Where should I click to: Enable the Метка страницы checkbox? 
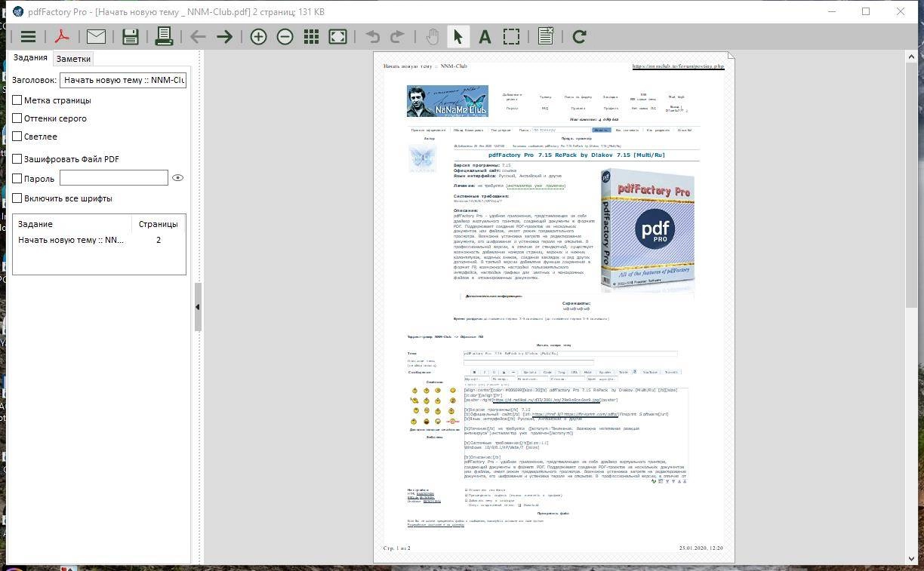(x=17, y=100)
